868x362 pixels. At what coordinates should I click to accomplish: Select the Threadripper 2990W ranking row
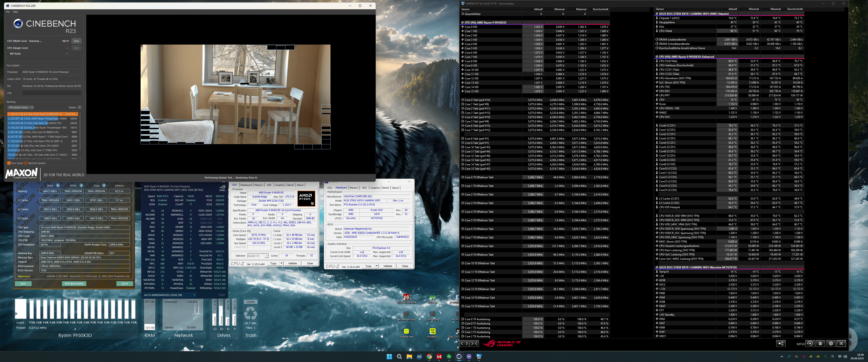pos(43,119)
